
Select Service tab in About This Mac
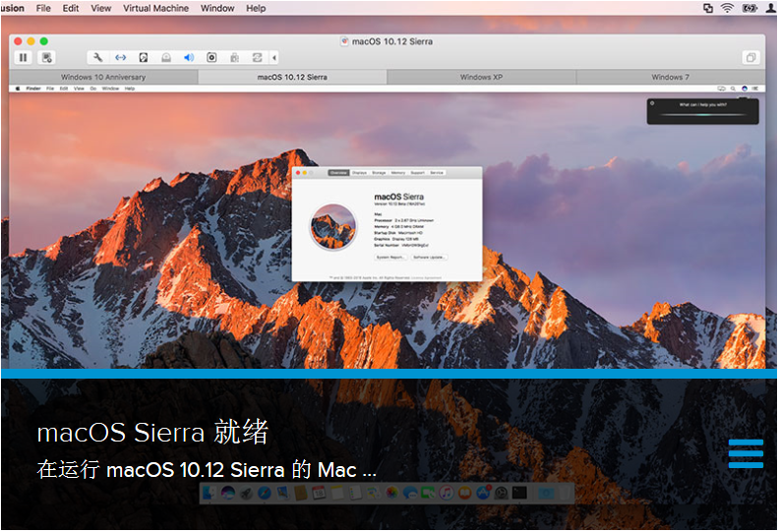[x=436, y=173]
